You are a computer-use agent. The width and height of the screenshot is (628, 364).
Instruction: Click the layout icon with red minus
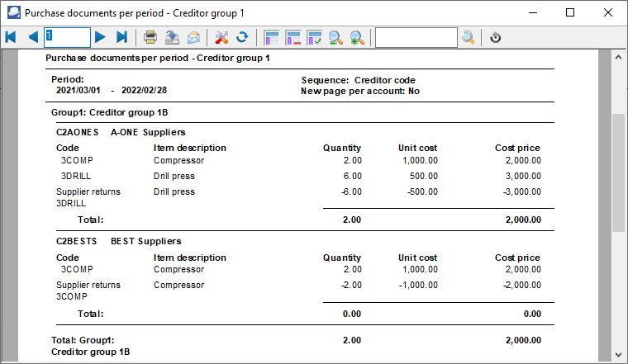coord(293,37)
